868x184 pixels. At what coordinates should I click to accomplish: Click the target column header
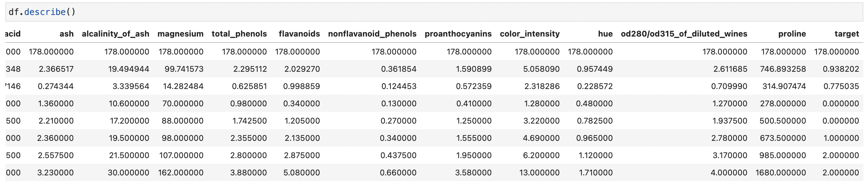pos(846,34)
